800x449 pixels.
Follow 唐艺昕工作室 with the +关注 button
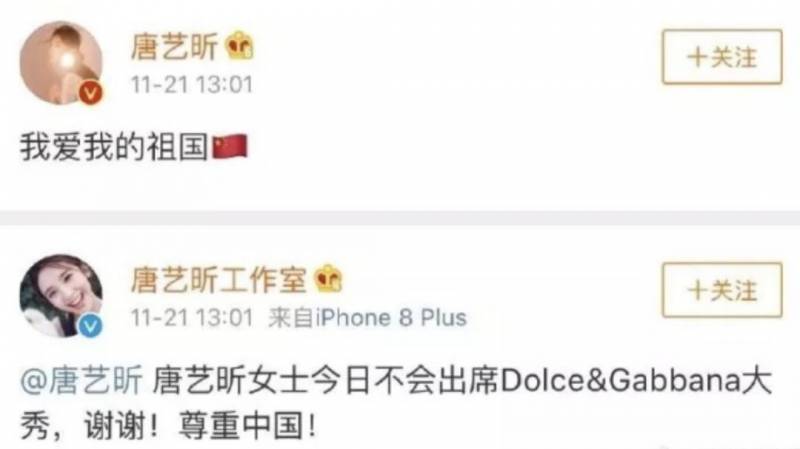[722, 290]
